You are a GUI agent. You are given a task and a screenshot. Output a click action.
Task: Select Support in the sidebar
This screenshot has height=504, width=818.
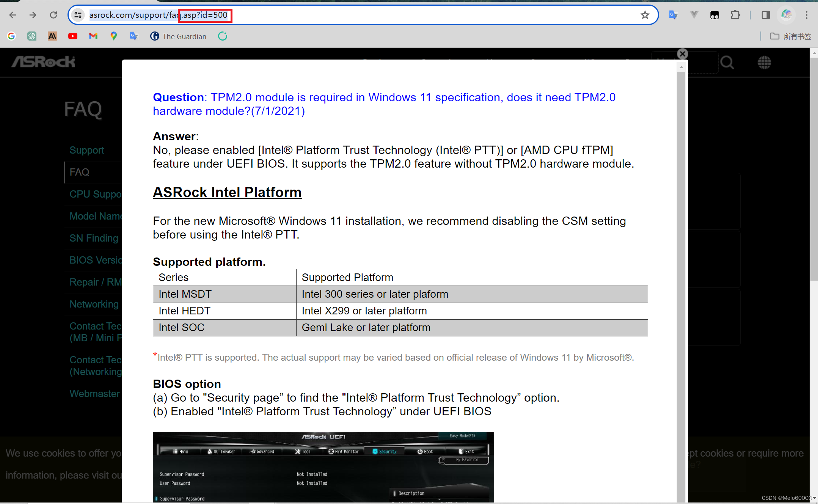point(87,150)
